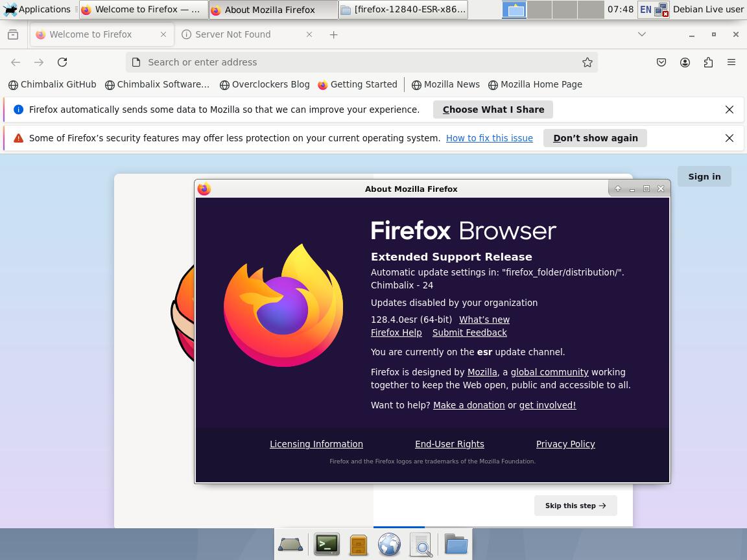Open the Make a donation link

click(469, 405)
